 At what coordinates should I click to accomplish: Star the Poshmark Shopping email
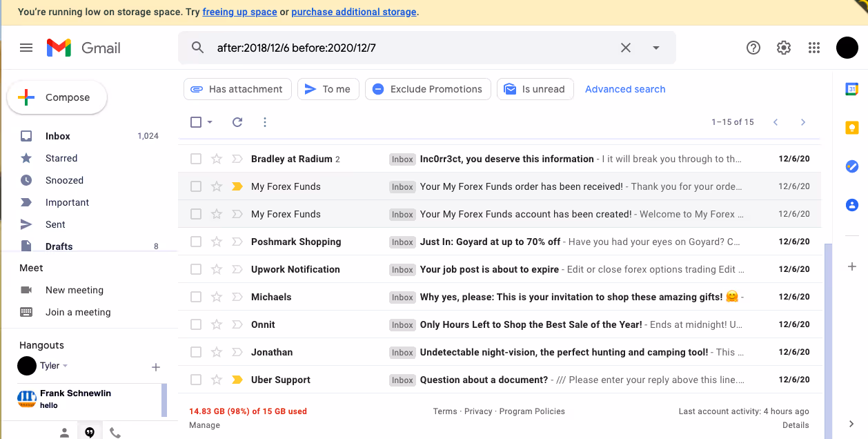coord(217,242)
